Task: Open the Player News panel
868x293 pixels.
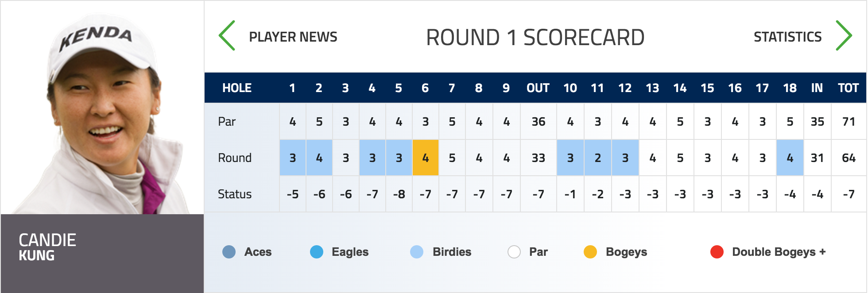Action: click(x=293, y=37)
